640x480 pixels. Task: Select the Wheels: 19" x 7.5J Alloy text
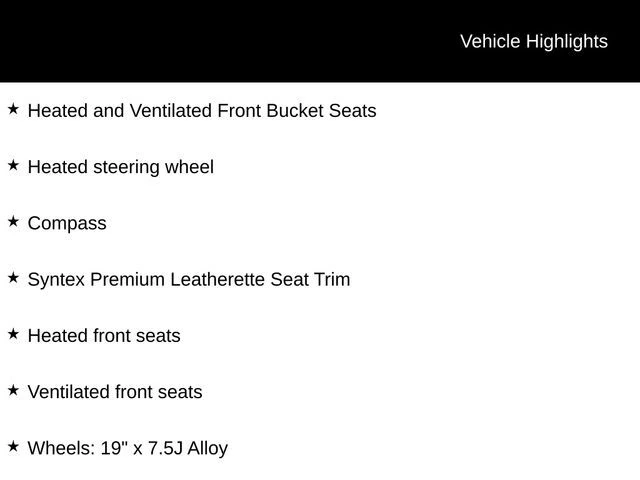pos(128,448)
